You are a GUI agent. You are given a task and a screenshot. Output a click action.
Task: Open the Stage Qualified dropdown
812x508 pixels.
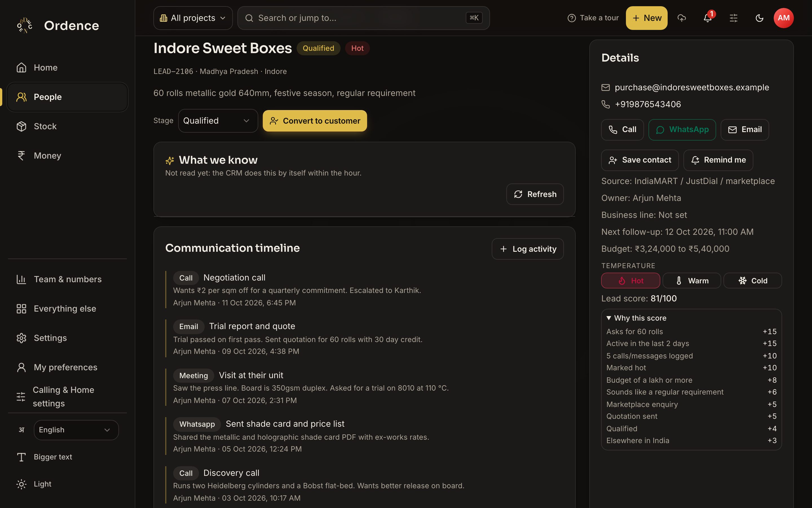[x=218, y=121]
